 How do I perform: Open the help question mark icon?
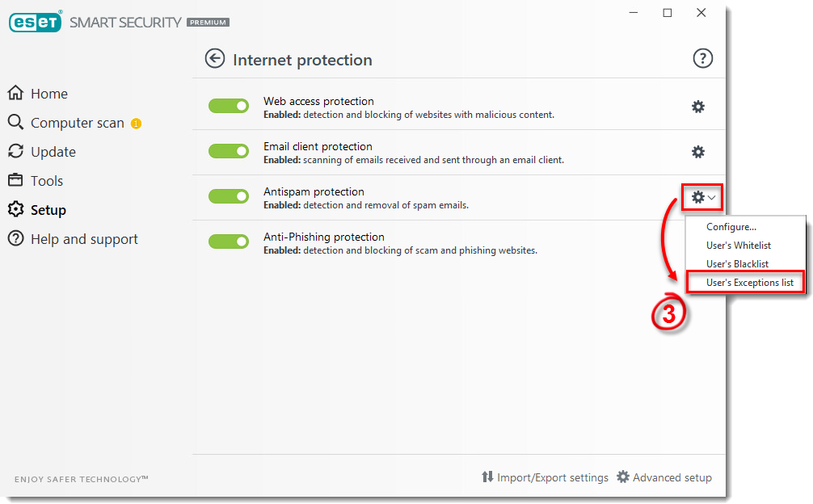click(x=703, y=58)
